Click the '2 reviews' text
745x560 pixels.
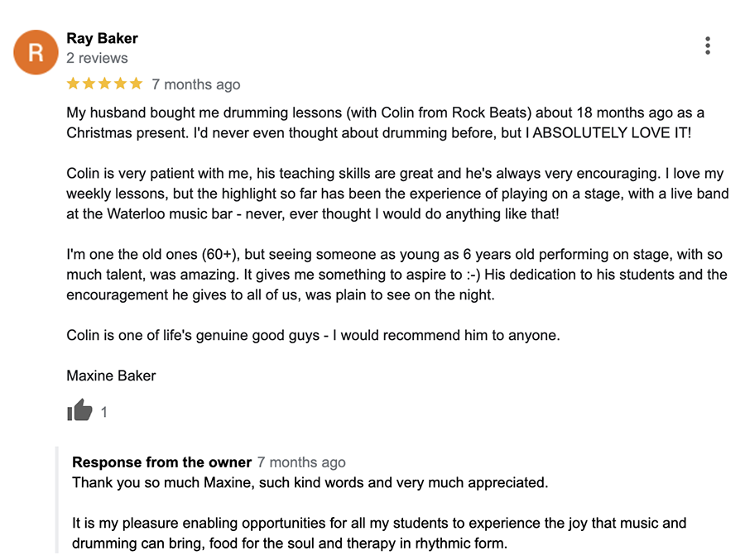tap(97, 58)
